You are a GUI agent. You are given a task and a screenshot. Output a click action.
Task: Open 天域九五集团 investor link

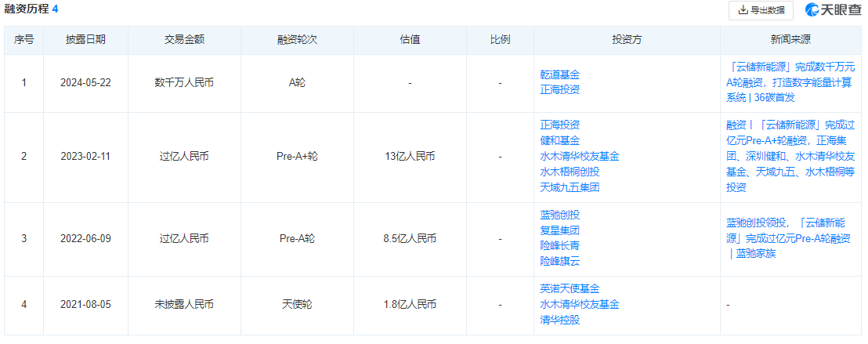pyautogui.click(x=570, y=187)
